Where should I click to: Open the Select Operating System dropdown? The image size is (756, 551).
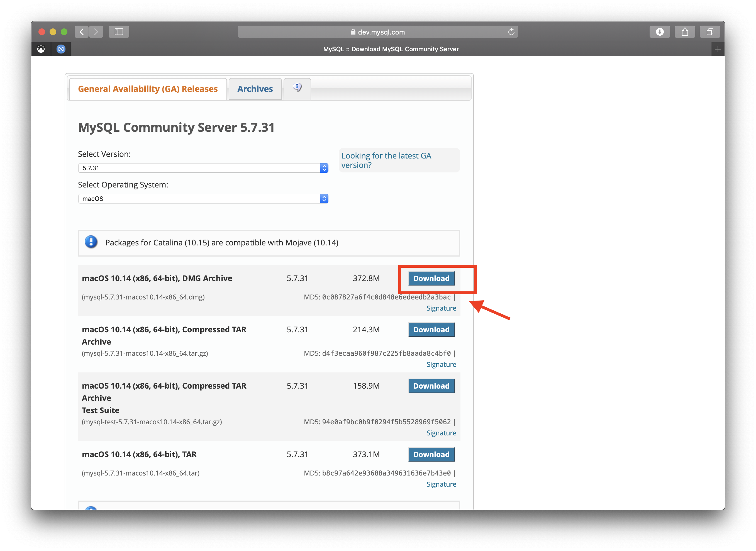203,198
